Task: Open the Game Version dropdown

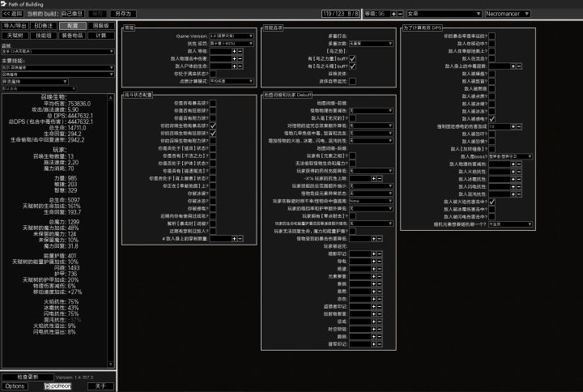Action: [x=232, y=36]
